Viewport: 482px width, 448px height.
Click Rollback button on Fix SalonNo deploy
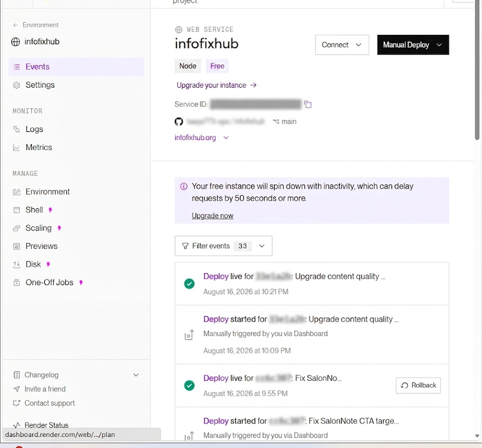pos(418,385)
